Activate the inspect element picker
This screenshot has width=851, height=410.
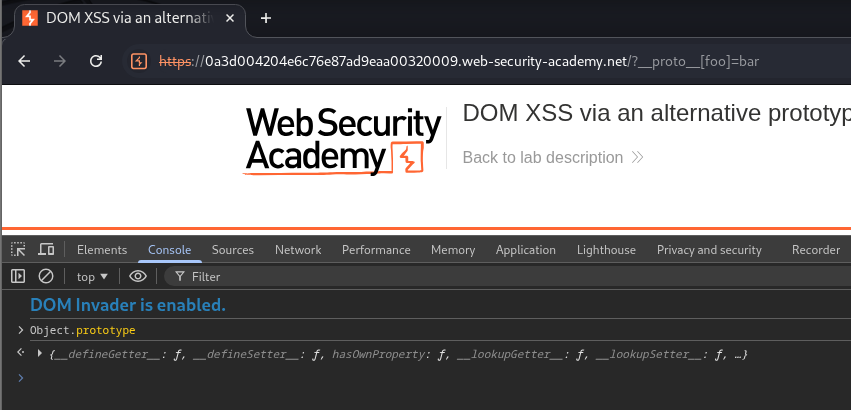18,250
